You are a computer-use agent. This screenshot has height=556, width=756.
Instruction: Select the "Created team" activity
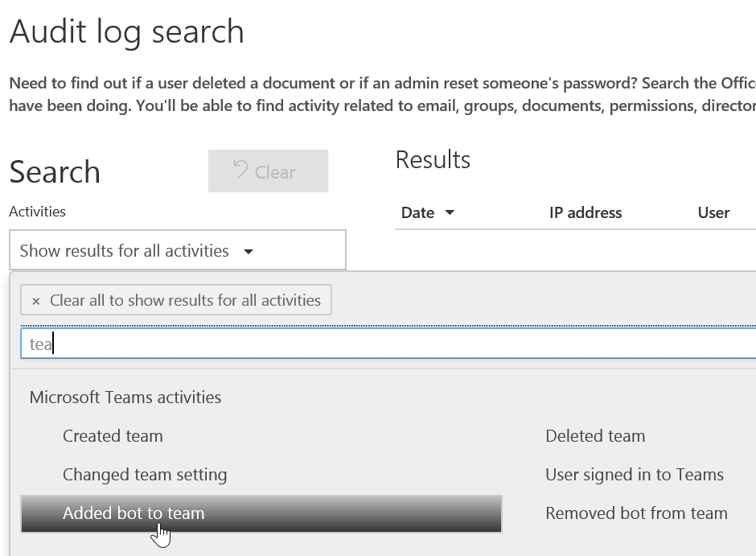[x=113, y=436]
